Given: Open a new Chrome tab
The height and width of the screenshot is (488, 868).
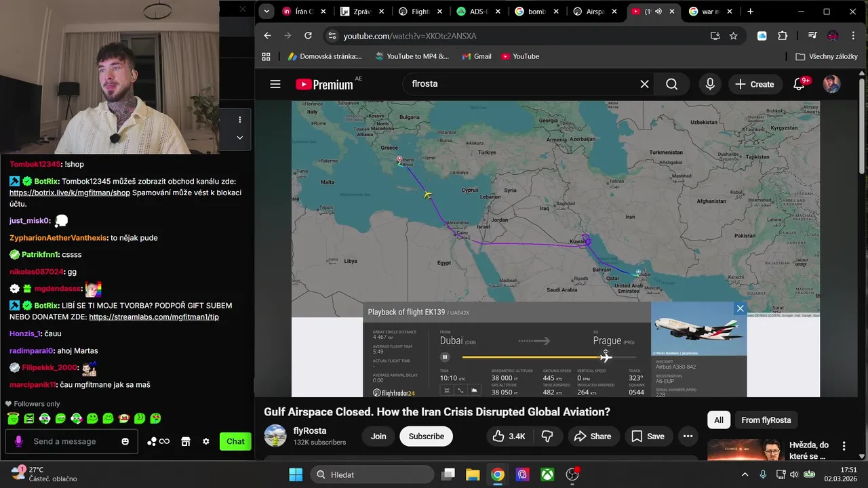Looking at the screenshot, I should tap(750, 12).
